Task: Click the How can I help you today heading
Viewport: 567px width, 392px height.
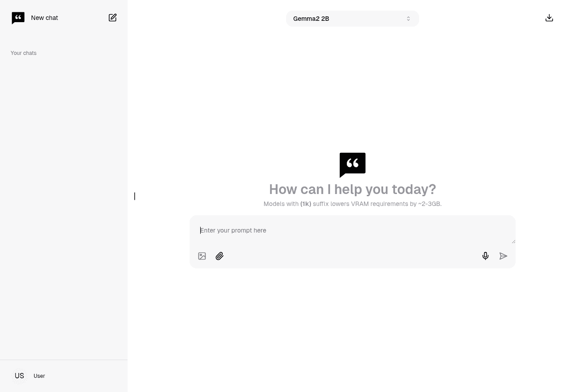Action: tap(353, 189)
